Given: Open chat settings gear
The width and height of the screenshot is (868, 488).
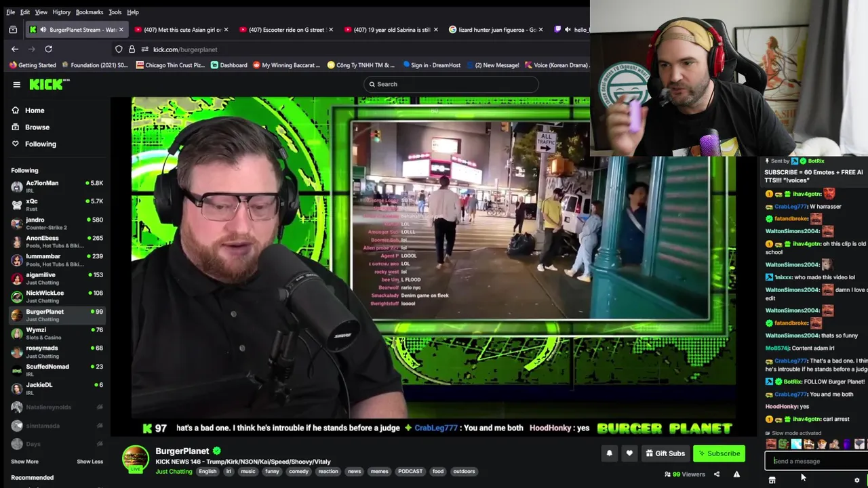Looking at the screenshot, I should click(856, 480).
